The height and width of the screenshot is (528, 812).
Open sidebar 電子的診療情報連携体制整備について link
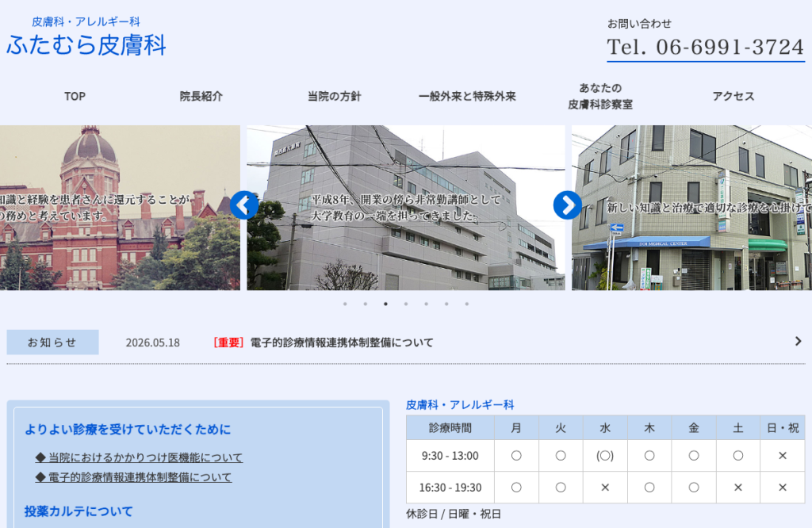pyautogui.click(x=133, y=477)
